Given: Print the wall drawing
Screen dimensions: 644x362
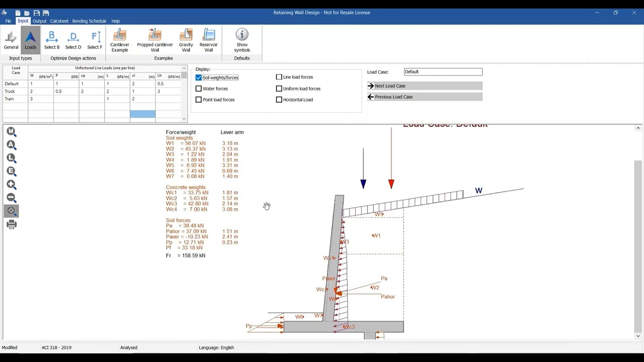Looking at the screenshot, I should point(12,224).
